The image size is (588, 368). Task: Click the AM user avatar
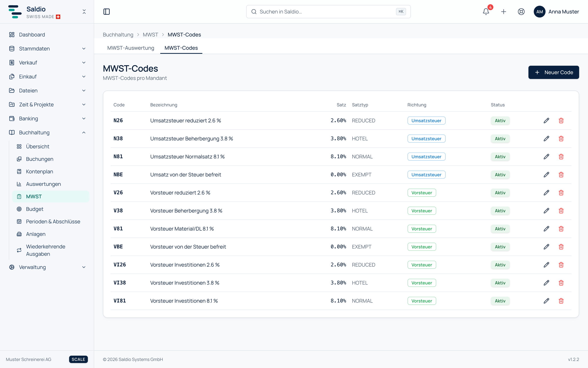(539, 12)
